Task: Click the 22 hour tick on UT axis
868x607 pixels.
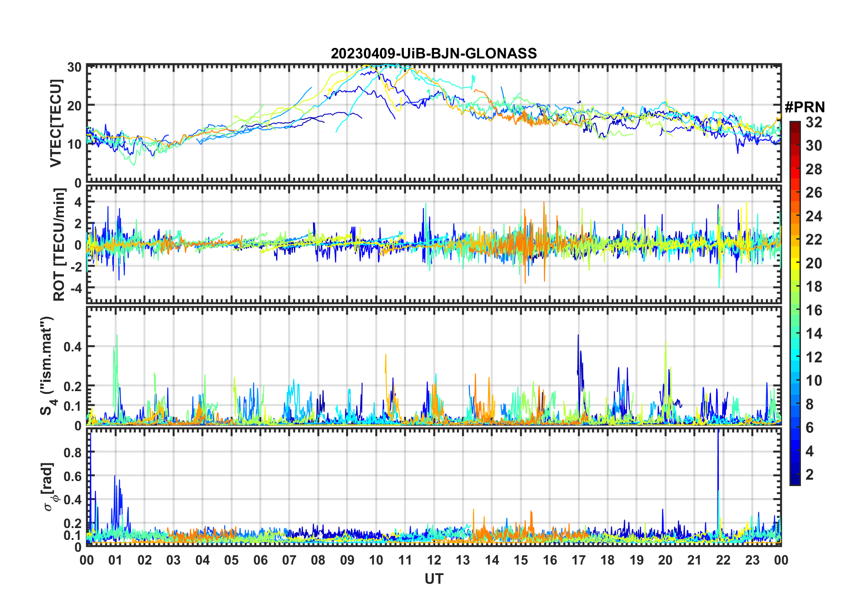Action: (723, 560)
